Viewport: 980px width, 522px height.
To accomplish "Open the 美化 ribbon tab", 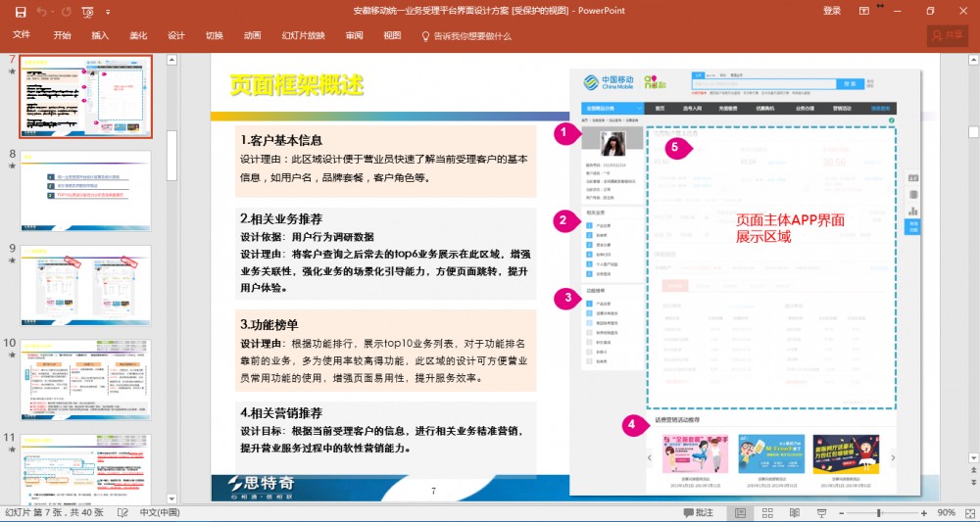I will tap(138, 35).
